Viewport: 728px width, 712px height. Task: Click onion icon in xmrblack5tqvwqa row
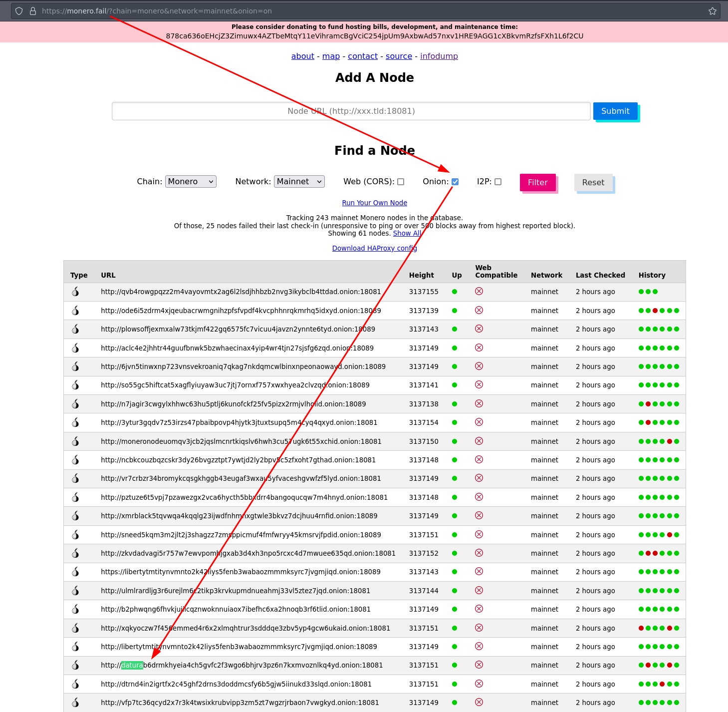[x=75, y=516]
